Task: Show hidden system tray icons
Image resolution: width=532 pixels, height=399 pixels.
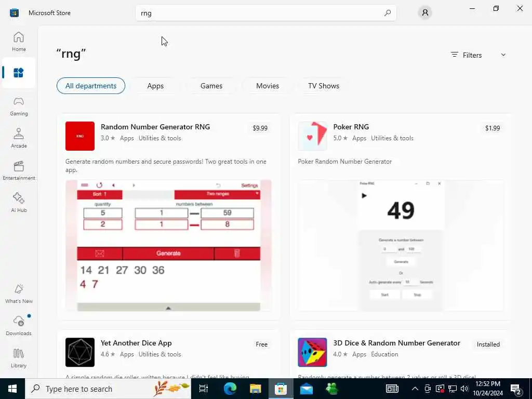Action: (x=415, y=389)
